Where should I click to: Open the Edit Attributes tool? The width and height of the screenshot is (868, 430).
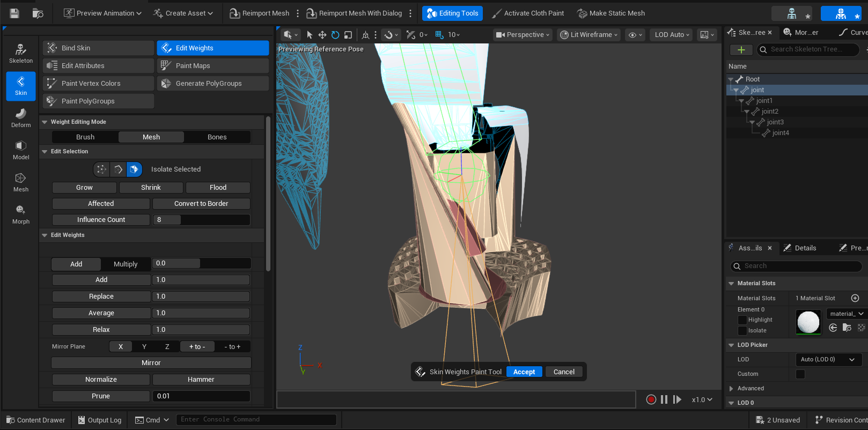click(x=98, y=66)
